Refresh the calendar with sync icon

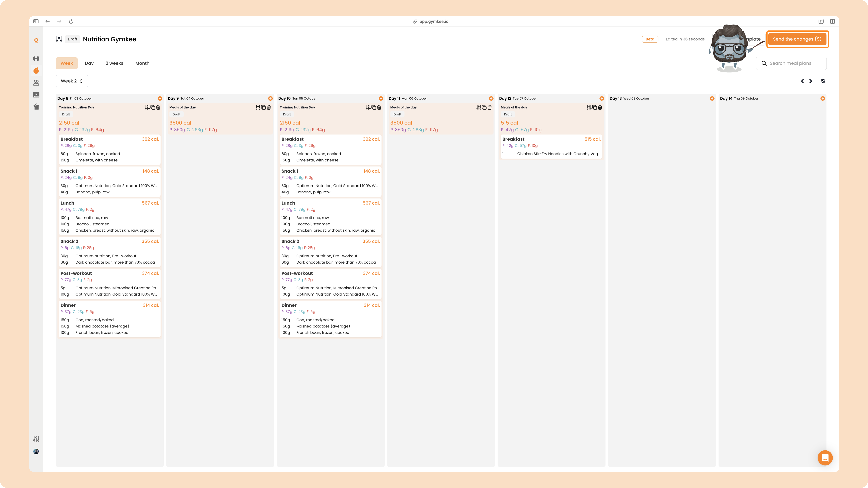point(823,81)
